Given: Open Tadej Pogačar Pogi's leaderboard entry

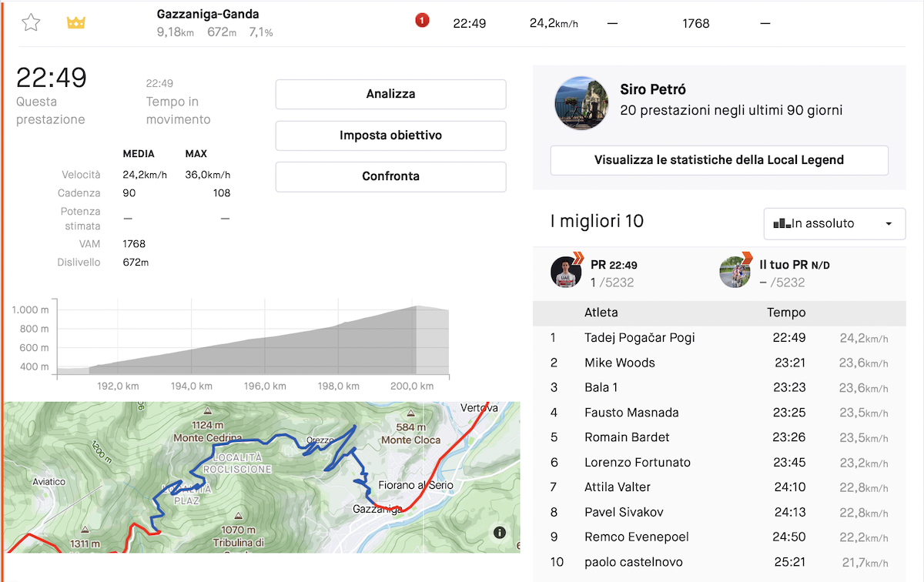Looking at the screenshot, I should 640,337.
